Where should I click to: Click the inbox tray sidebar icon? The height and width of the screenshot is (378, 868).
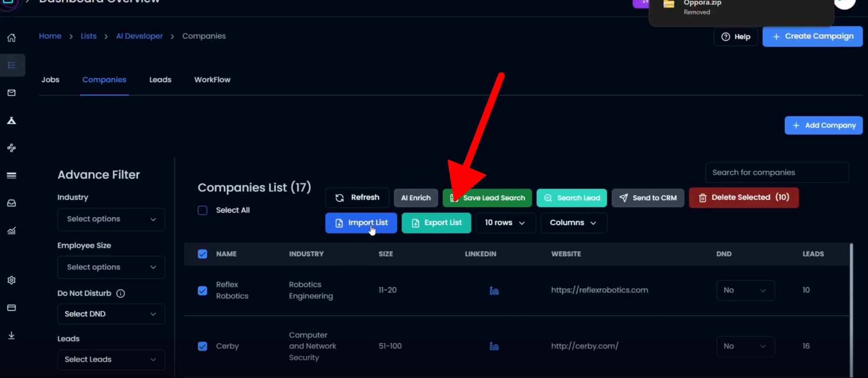point(12,203)
